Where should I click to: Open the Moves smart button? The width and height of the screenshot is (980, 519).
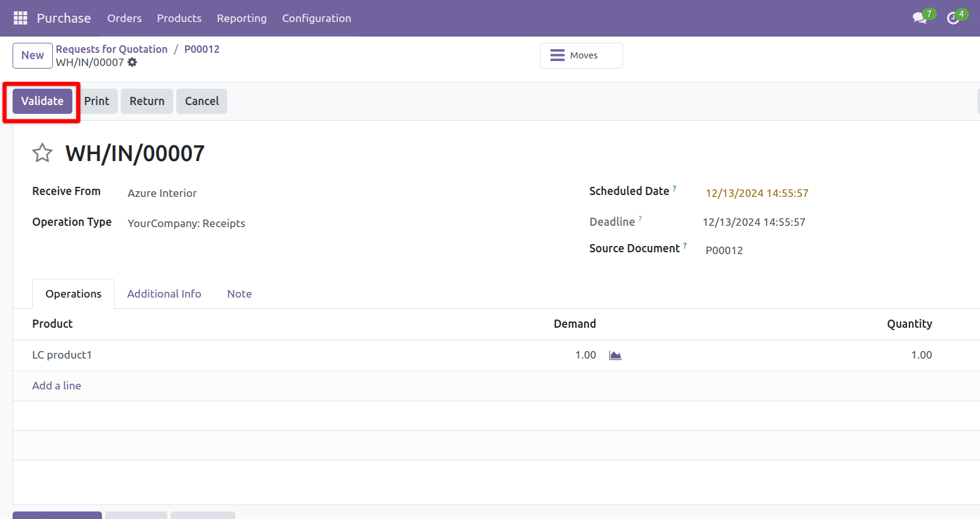pos(582,55)
